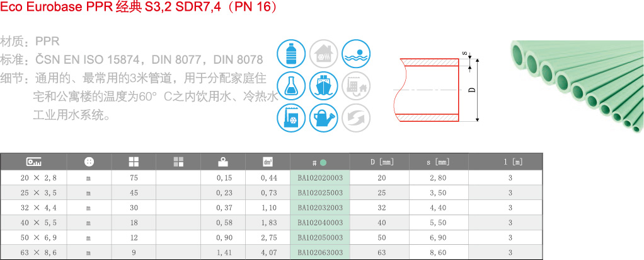
Task: Click wall thickness value 2,80
Action: coord(438,178)
